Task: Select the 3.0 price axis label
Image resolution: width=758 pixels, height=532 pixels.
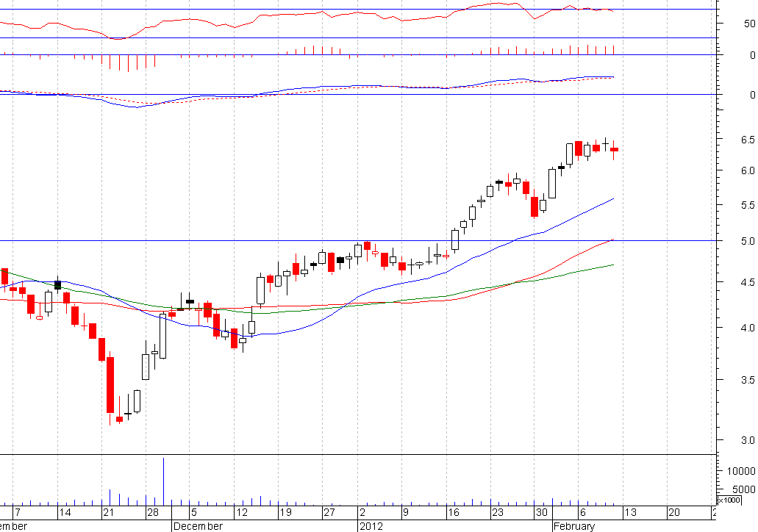Action: [x=748, y=440]
